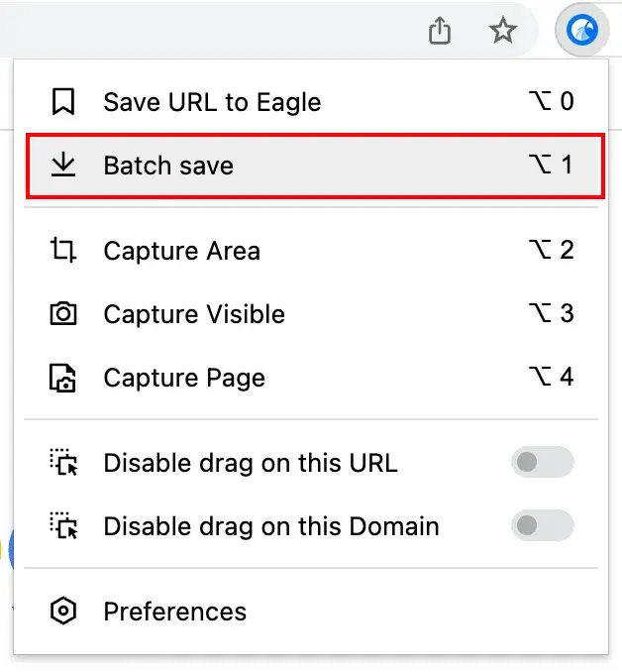The image size is (622, 672).
Task: Select Save URL to Eagle menu entry
Action: coord(311,102)
